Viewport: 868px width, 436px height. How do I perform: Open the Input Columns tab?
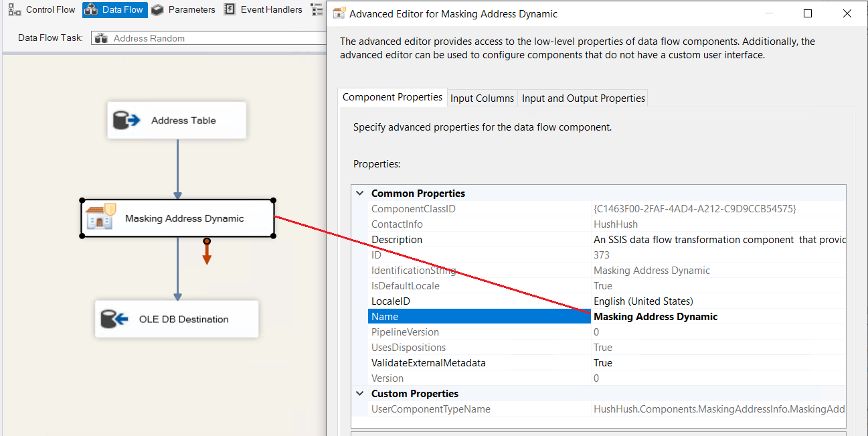482,98
